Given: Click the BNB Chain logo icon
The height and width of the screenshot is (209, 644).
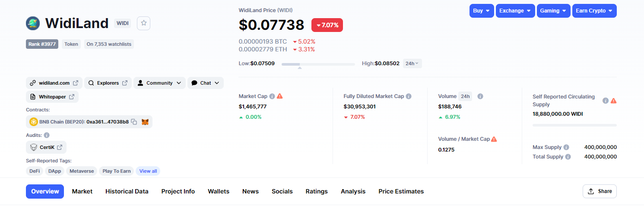Looking at the screenshot, I should tap(33, 122).
